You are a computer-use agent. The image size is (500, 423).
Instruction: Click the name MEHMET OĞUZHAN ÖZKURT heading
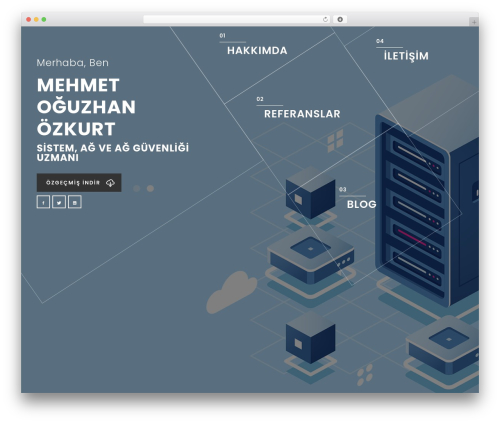tap(86, 107)
